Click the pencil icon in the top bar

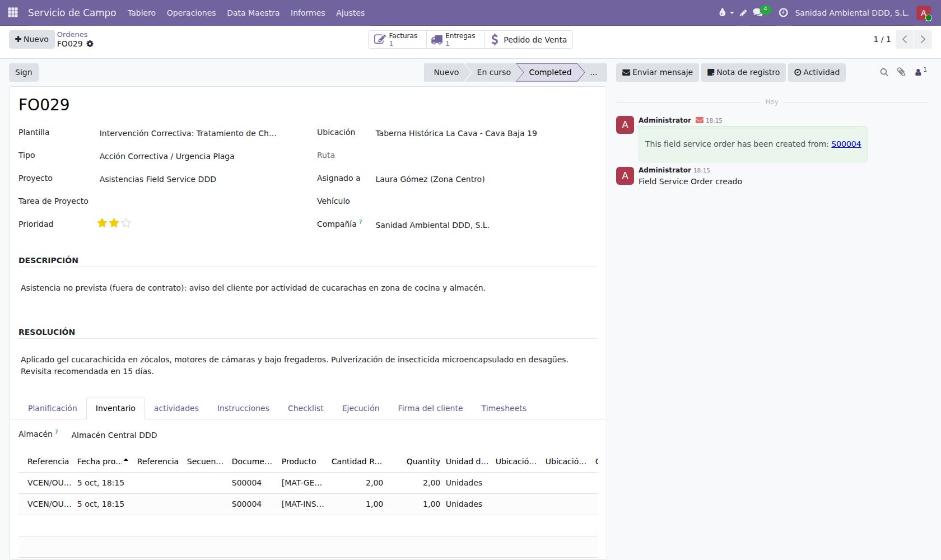coord(743,12)
